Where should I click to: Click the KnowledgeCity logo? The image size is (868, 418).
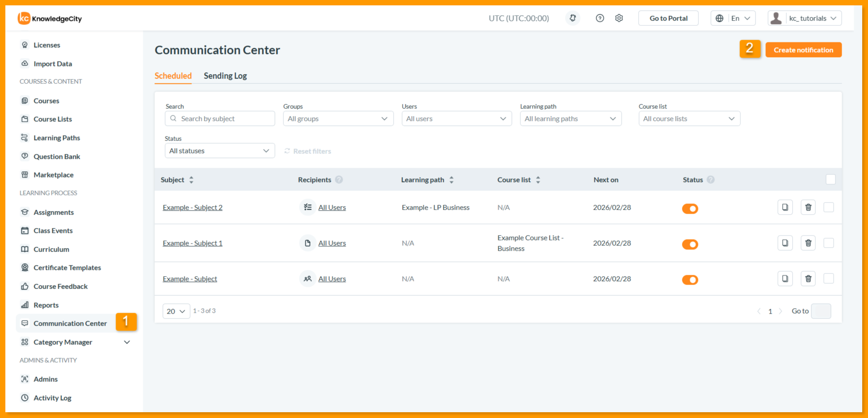tap(50, 18)
